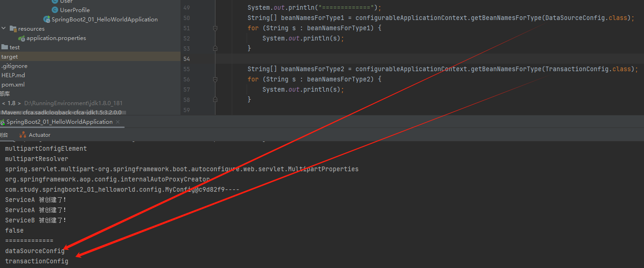Click gutter line number 59
The image size is (644, 268).
(x=187, y=110)
